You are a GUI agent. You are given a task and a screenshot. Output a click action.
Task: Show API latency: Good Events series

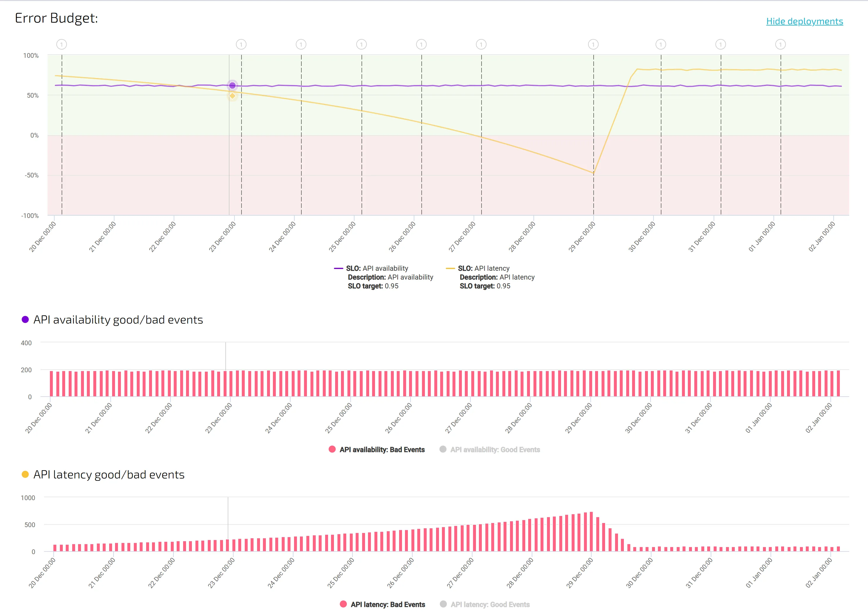484,604
